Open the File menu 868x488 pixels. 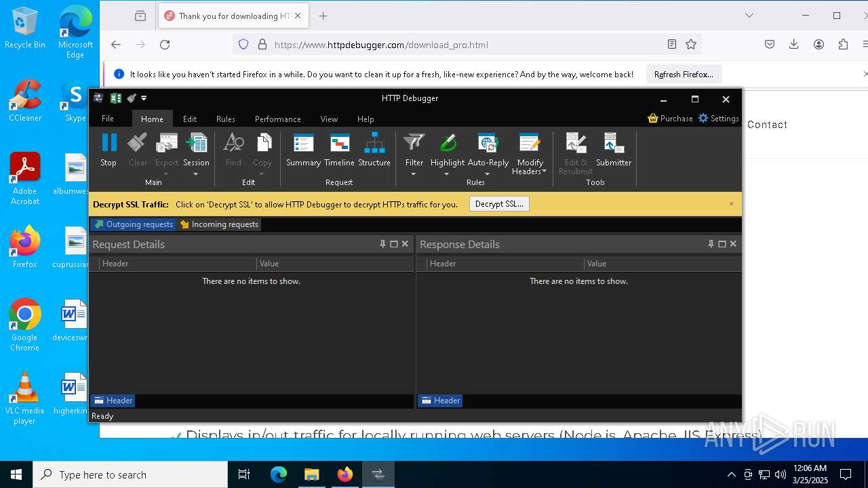[x=108, y=119]
